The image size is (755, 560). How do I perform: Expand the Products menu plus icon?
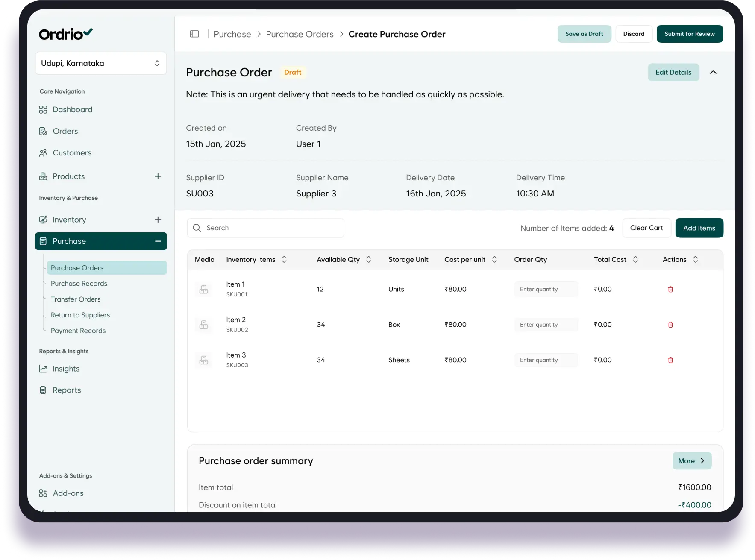coord(158,176)
